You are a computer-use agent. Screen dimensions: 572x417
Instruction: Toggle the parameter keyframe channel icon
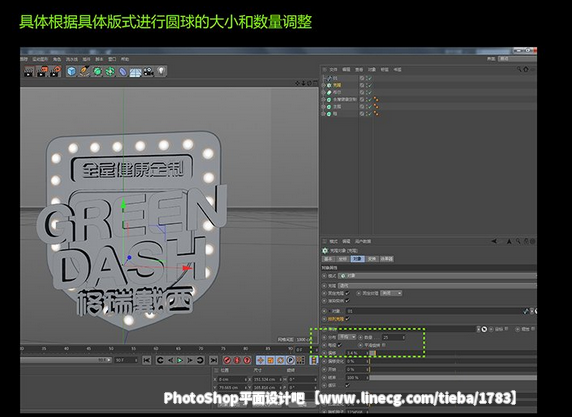(290, 360)
